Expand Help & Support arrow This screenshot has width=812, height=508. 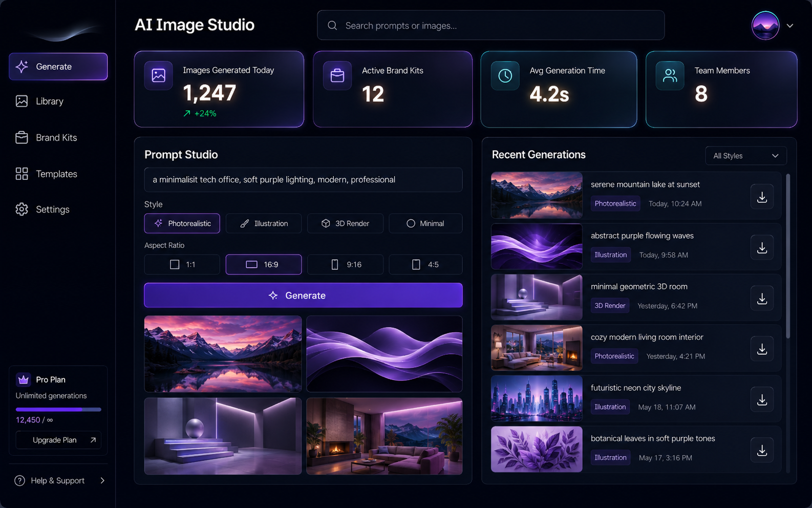pos(102,481)
